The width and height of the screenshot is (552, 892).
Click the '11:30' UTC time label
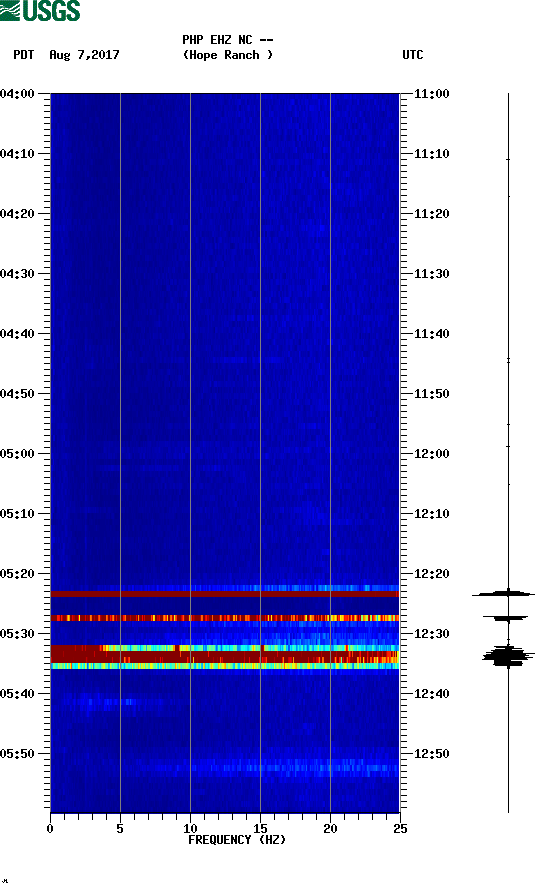(x=431, y=274)
